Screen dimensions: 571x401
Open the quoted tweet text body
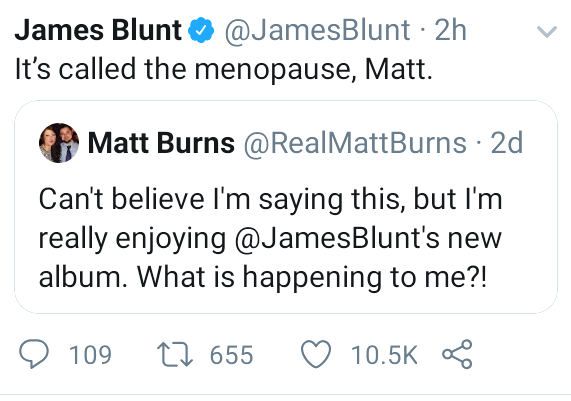(270, 238)
